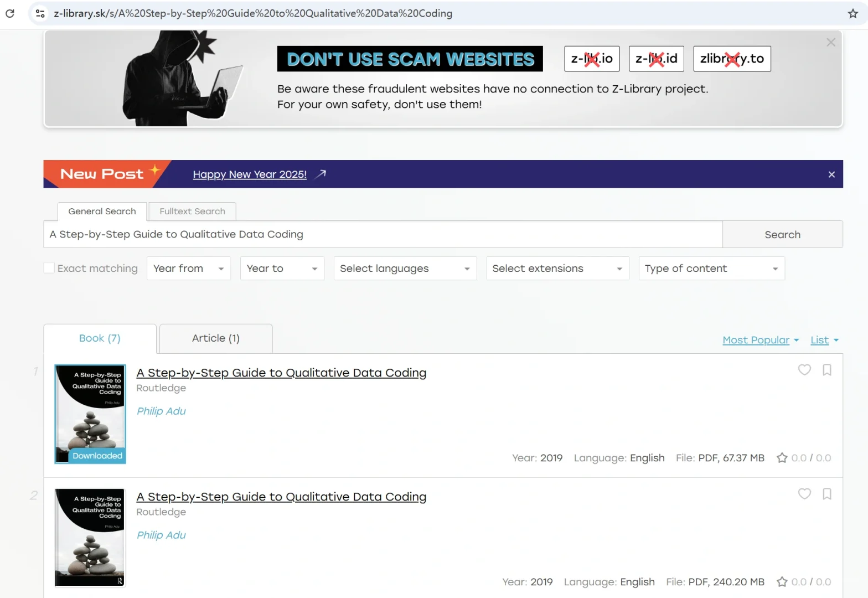Enable the Exact matching checkbox
This screenshot has width=868, height=598.
(x=49, y=268)
